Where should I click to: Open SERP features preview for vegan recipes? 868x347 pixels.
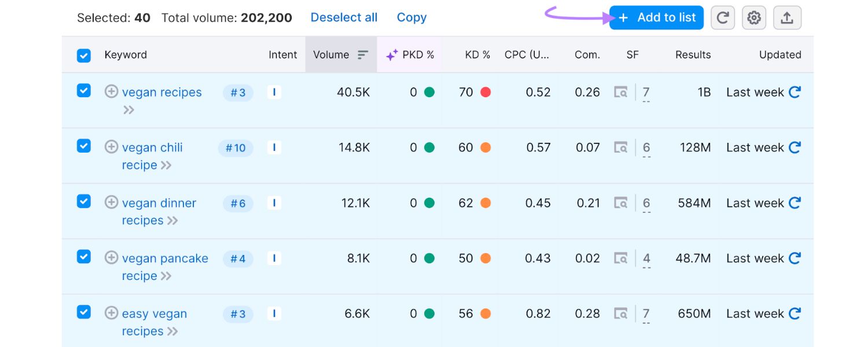click(x=621, y=92)
